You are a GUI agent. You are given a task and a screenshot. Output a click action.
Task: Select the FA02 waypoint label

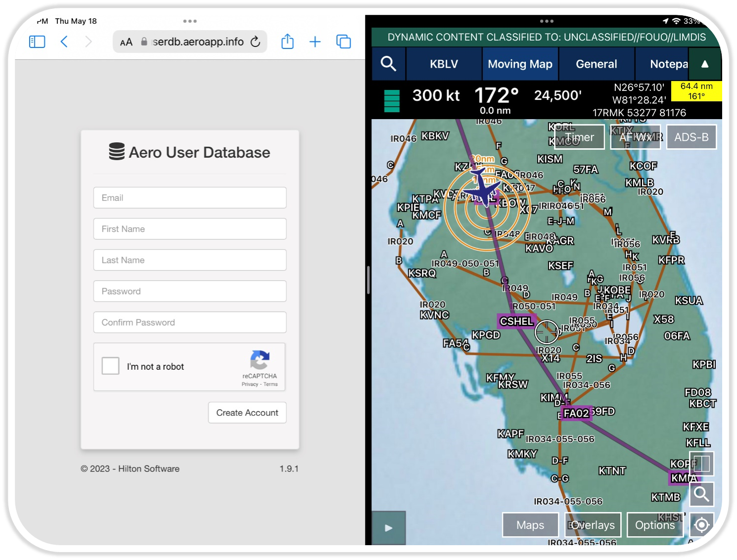[x=576, y=413]
